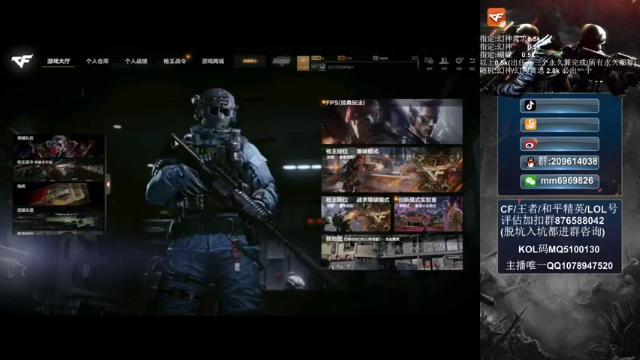Click the text KOL码MQ5100130
640x360 pixels.
tap(559, 249)
